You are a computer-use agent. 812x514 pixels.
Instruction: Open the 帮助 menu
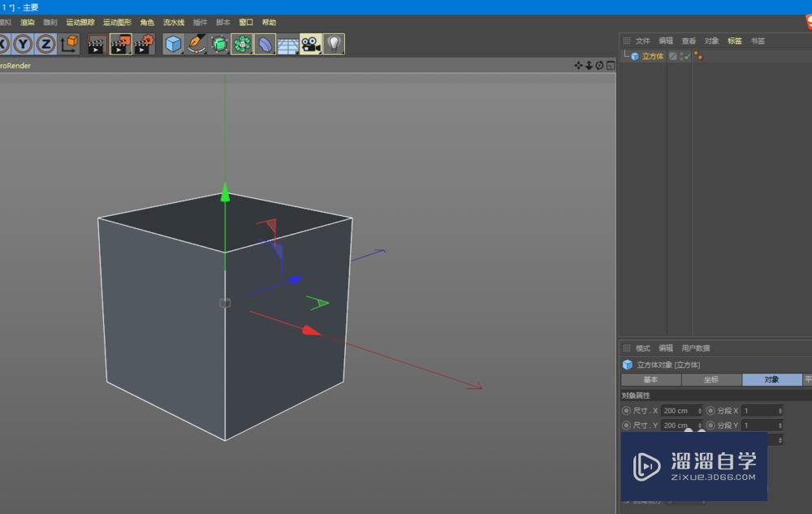pos(269,22)
